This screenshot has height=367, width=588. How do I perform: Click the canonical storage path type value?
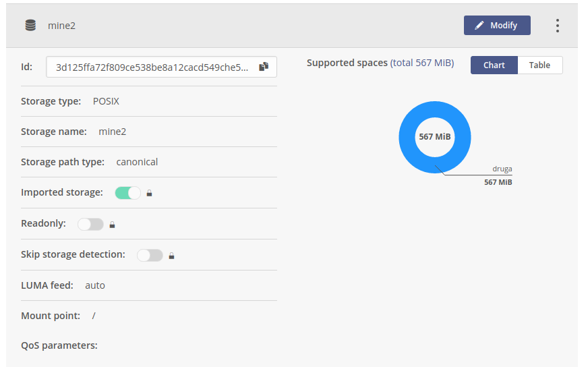(137, 162)
